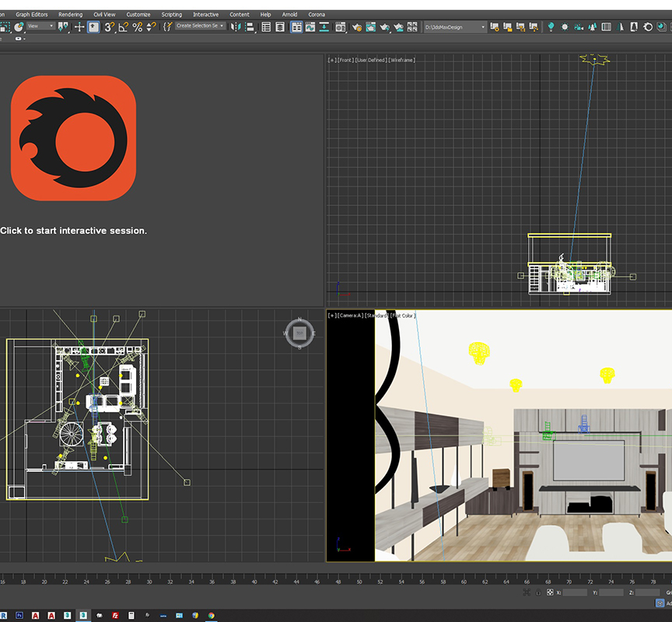Open Create Selection Set dropdown
This screenshot has width=672, height=622.
coord(200,26)
